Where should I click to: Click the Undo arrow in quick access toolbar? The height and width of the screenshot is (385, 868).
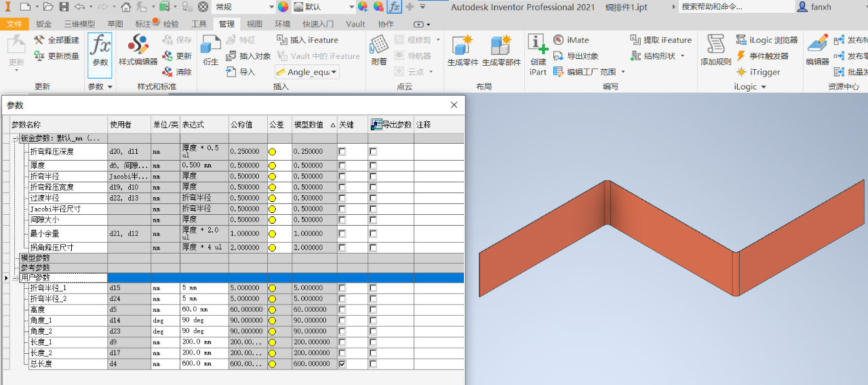click(79, 7)
